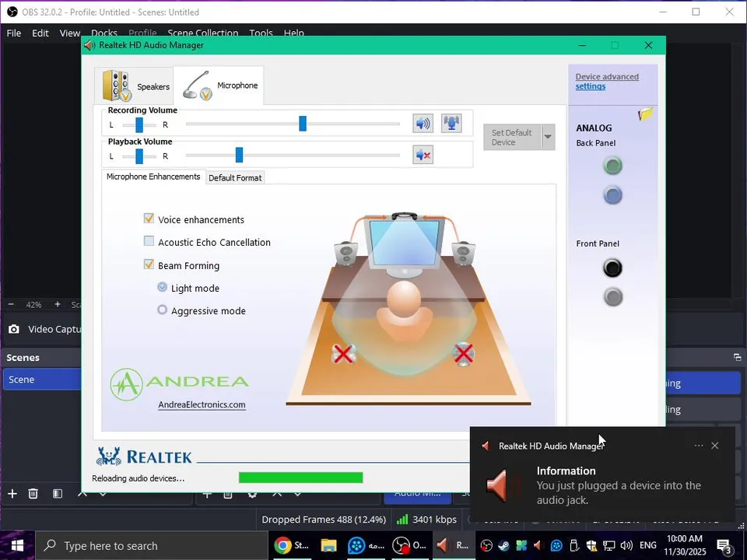Image resolution: width=747 pixels, height=560 pixels.
Task: Add a scene with the OBS plus icon
Action: (x=12, y=494)
